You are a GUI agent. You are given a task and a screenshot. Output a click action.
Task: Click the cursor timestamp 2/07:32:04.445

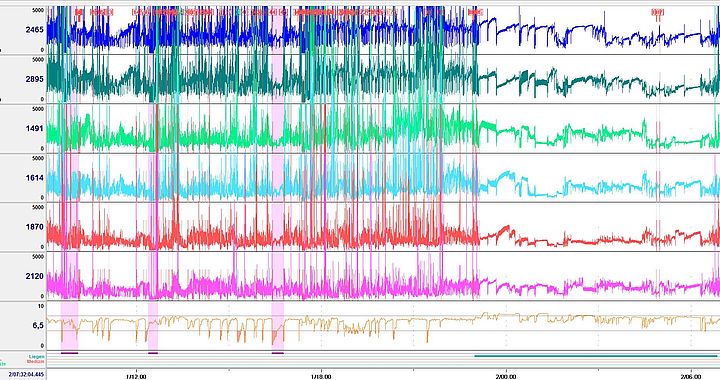point(26,375)
